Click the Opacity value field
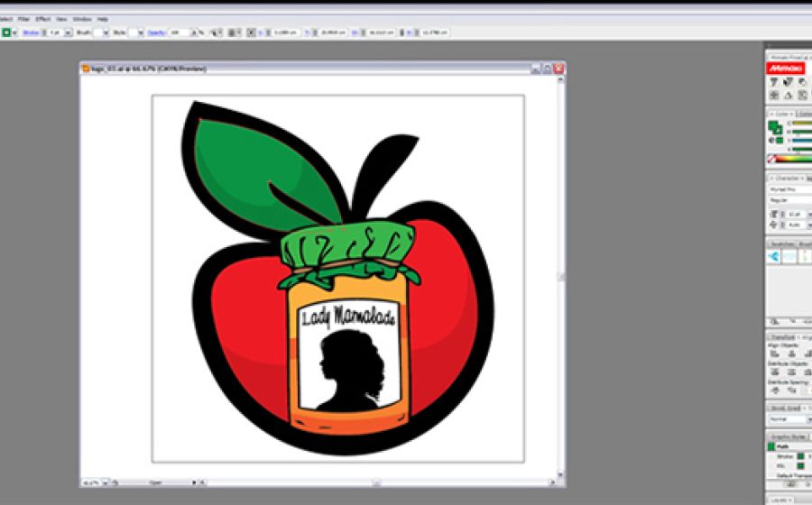Screen dimensions: 812x505 (x=180, y=32)
